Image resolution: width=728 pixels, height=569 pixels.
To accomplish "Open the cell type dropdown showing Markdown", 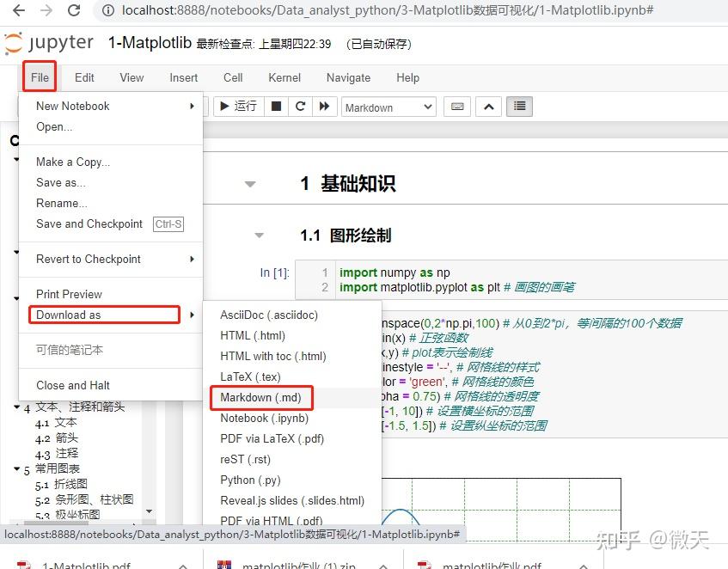I will (x=387, y=106).
